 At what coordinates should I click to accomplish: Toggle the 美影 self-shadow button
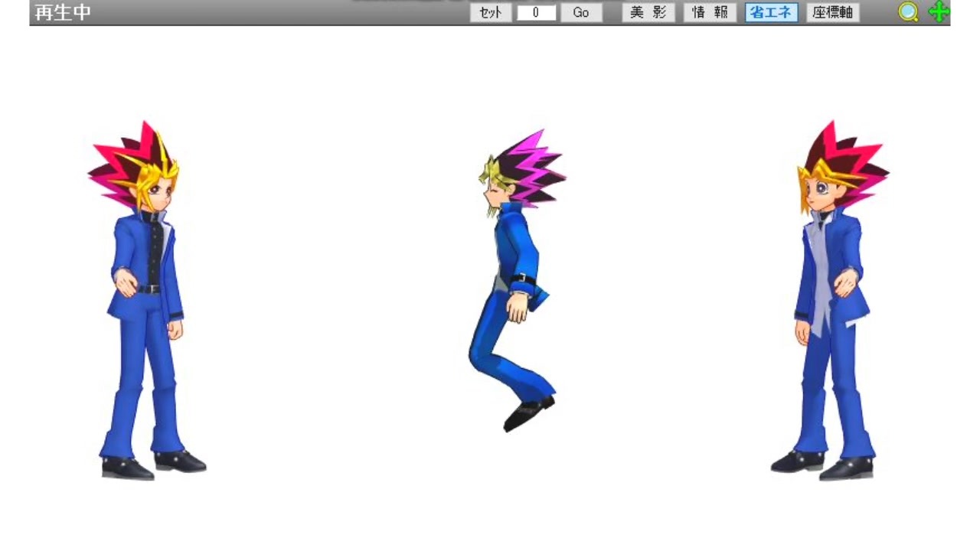(x=648, y=12)
